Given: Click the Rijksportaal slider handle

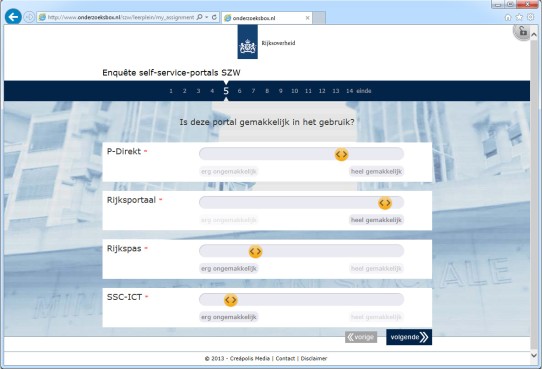Looking at the screenshot, I should (385, 203).
